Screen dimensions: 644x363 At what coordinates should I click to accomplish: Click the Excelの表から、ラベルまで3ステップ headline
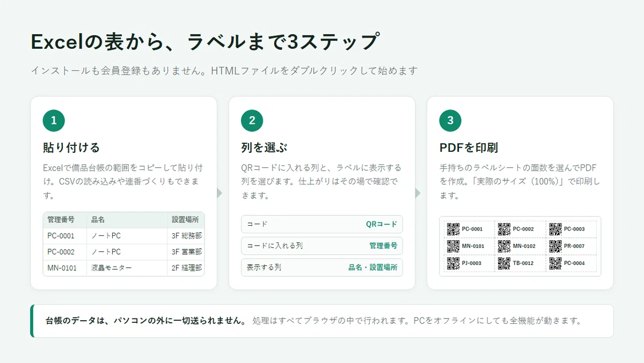206,42
